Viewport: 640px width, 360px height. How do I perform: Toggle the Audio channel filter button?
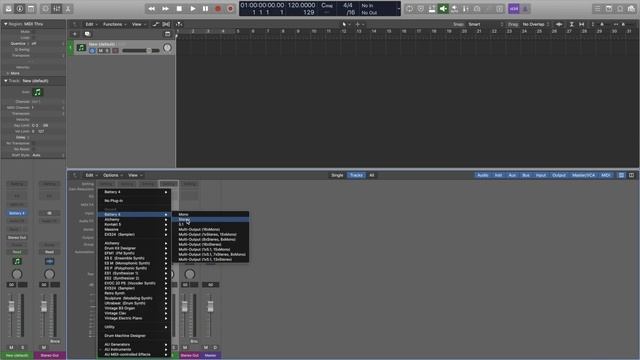[483, 176]
